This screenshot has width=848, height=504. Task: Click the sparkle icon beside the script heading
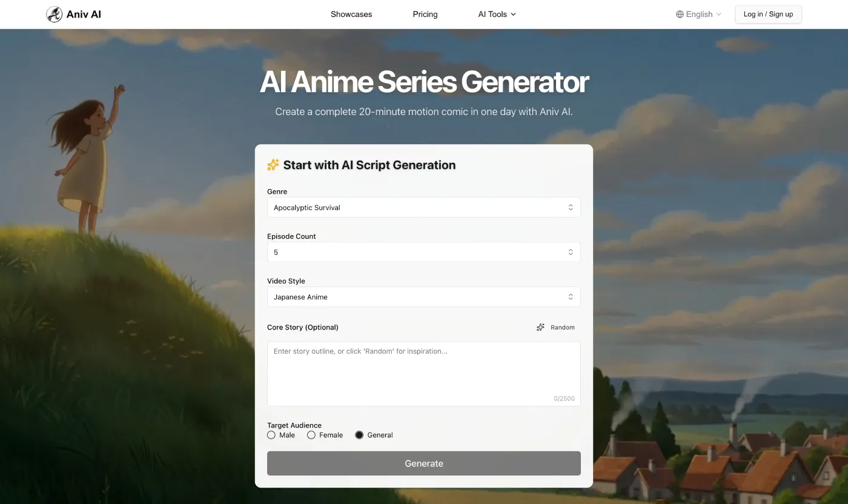point(273,165)
